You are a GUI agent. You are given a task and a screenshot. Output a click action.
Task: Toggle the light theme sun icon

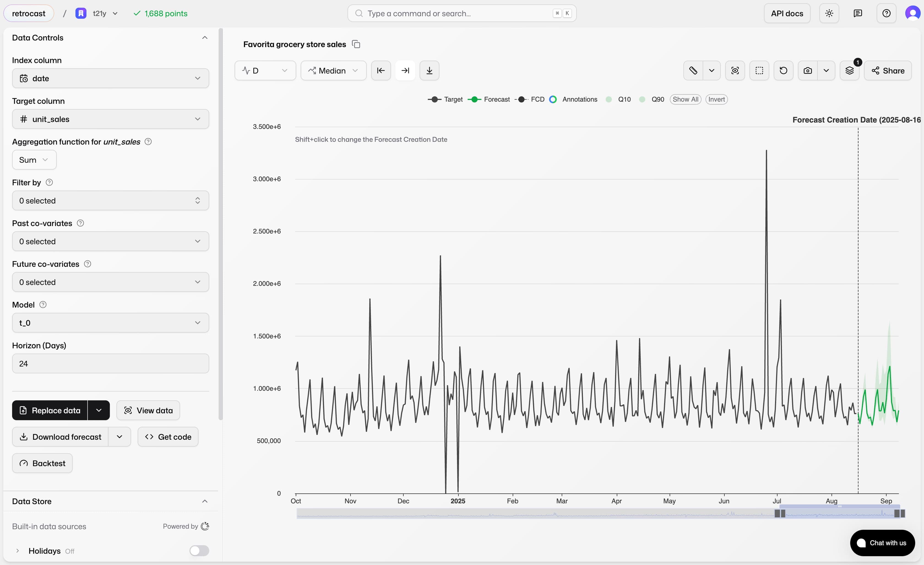click(829, 13)
